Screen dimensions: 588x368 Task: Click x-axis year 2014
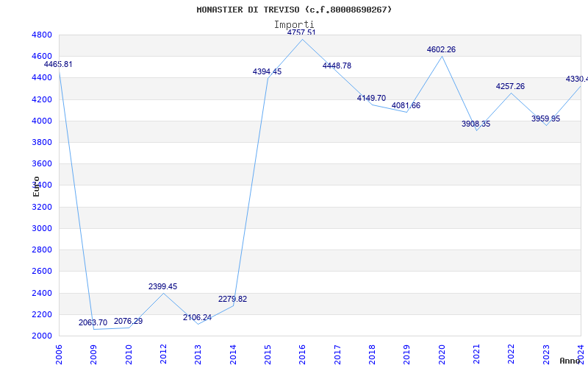point(233,355)
